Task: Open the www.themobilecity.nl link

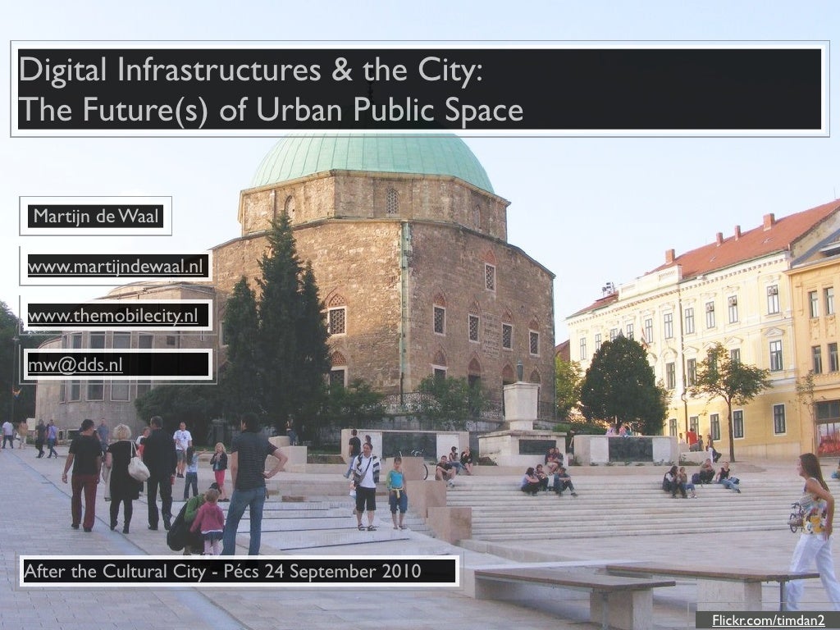Action: coord(113,315)
